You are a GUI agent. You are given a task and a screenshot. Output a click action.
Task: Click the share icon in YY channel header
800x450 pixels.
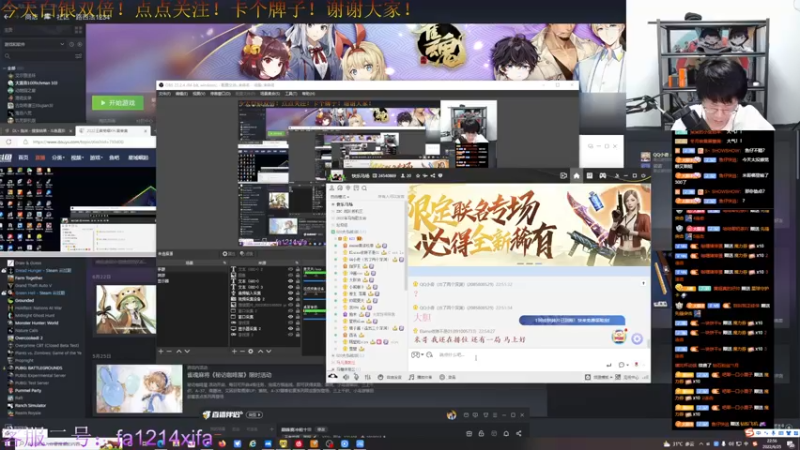point(433,176)
